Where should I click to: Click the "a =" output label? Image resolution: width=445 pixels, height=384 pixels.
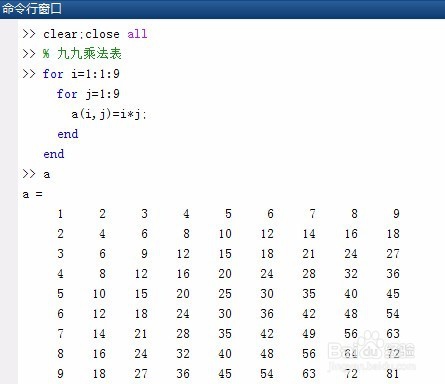[x=32, y=194]
